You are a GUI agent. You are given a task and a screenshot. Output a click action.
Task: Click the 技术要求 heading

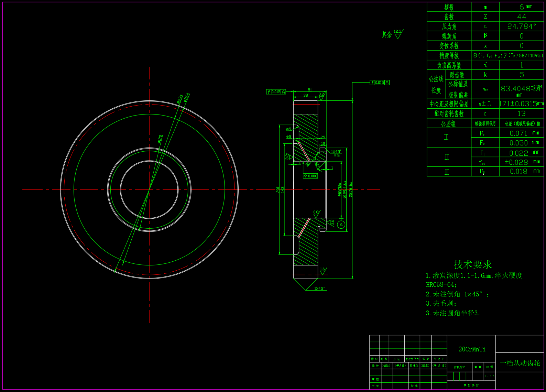[x=472, y=264]
